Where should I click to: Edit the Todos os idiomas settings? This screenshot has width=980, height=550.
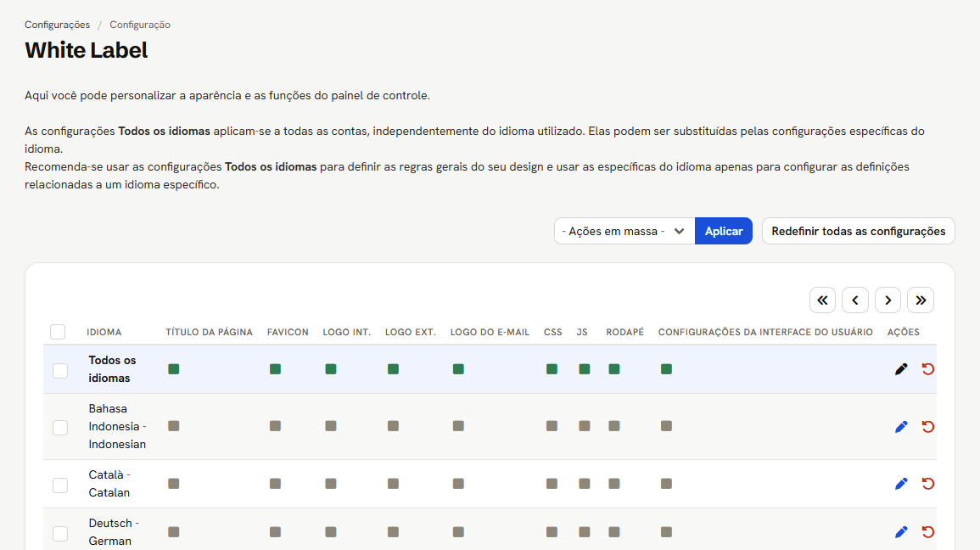point(900,369)
